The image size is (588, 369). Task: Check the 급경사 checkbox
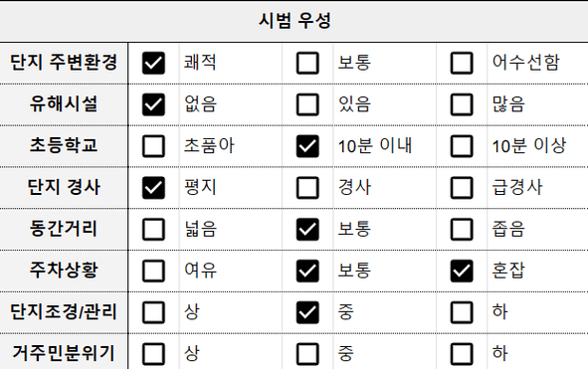pos(462,188)
